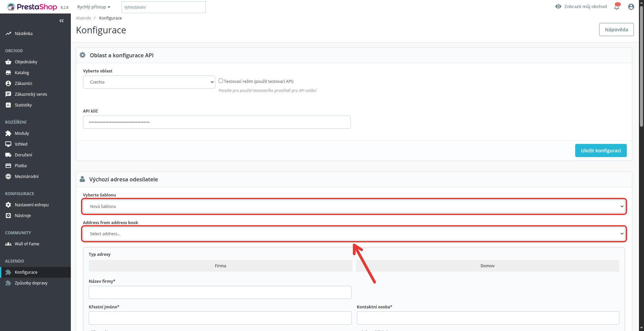Click the Mezinárodní globe icon
The height and width of the screenshot is (331, 644).
(8, 177)
